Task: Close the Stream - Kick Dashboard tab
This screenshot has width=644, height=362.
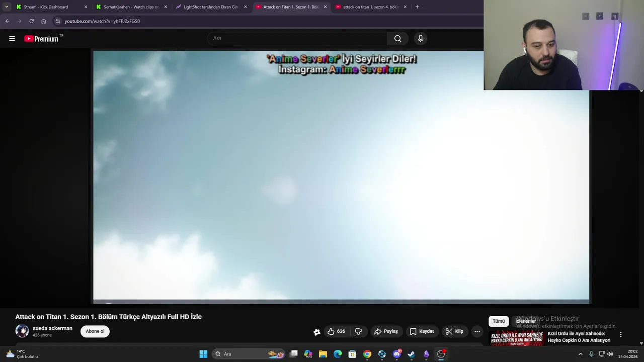Action: click(86, 7)
